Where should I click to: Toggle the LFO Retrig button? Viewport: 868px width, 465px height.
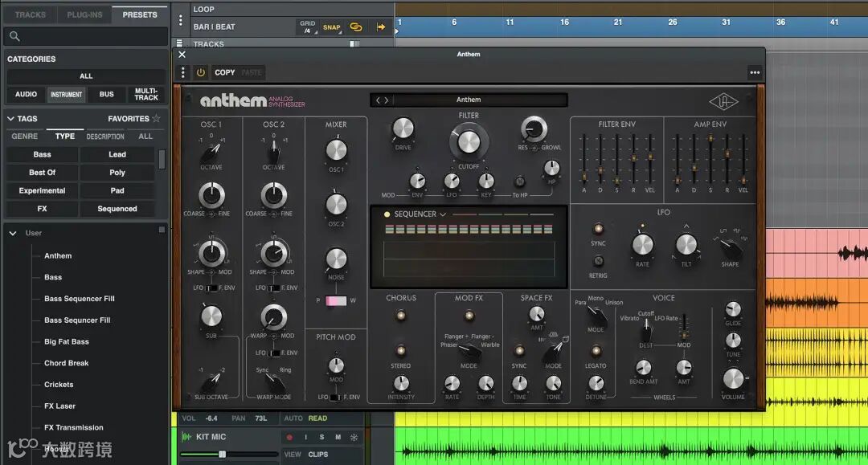[x=598, y=260]
